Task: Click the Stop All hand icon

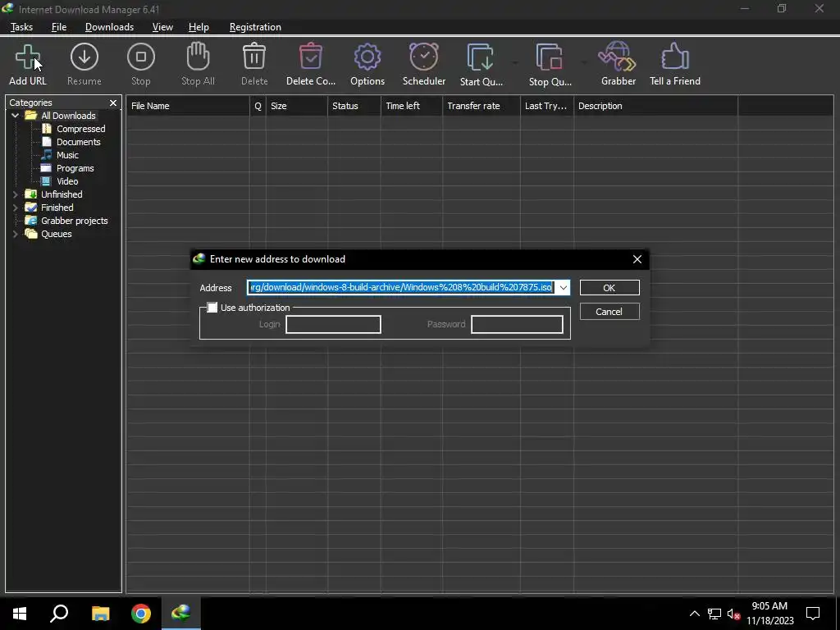Action: point(198,57)
